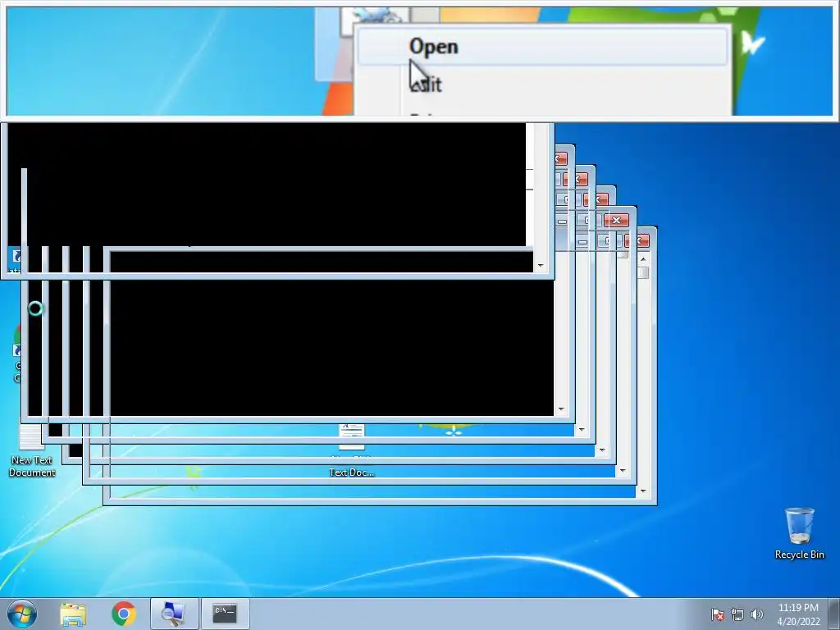The width and height of the screenshot is (840, 630).
Task: Show the calendar from the taskbar clock
Action: 798,614
